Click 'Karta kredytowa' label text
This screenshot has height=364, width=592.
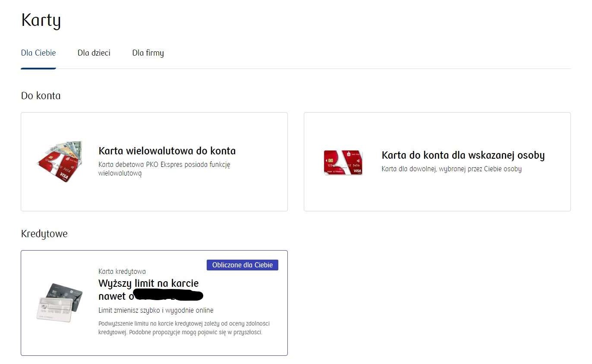[x=122, y=272]
